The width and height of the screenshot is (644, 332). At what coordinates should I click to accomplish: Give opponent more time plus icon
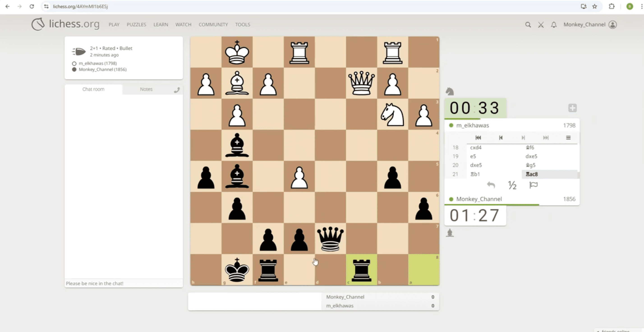572,108
